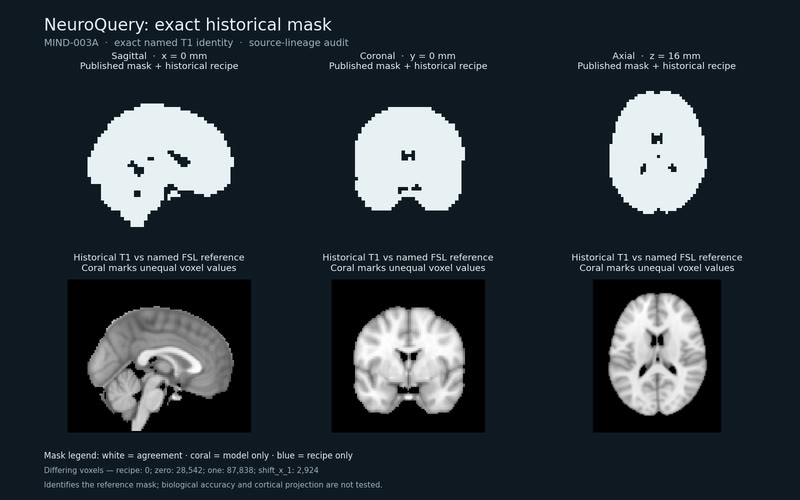Click the 'Differing voxels' statistics line
This screenshot has height=500, width=800.
click(181, 470)
